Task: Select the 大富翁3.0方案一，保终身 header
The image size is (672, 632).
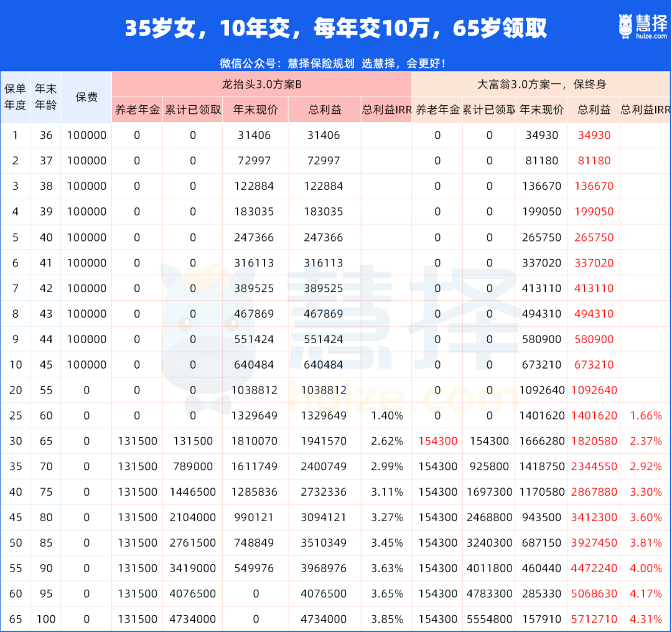Action: click(x=541, y=84)
